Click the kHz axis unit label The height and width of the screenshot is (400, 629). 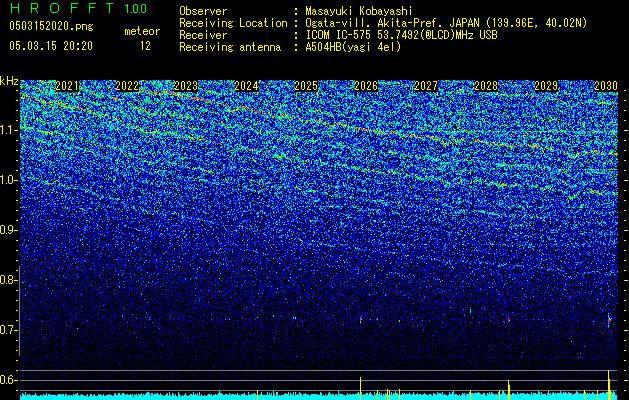(x=9, y=81)
